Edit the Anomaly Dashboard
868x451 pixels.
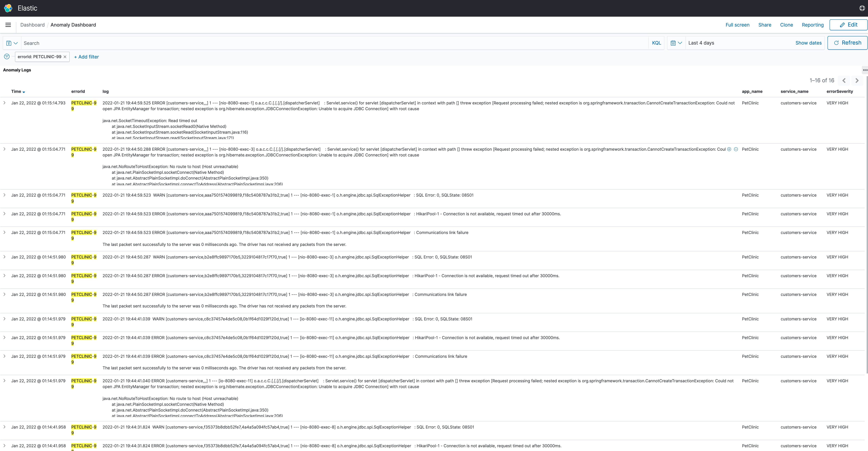tap(848, 25)
